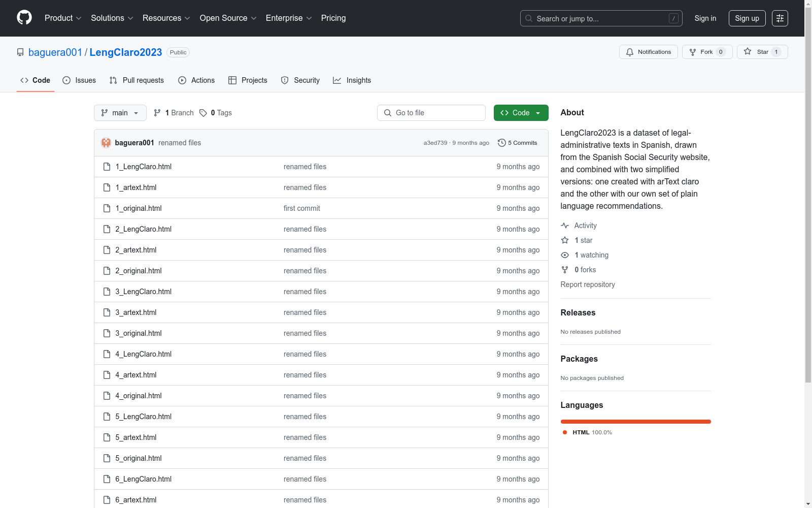
Task: Click the orange HTML language bar
Action: pyautogui.click(x=636, y=422)
